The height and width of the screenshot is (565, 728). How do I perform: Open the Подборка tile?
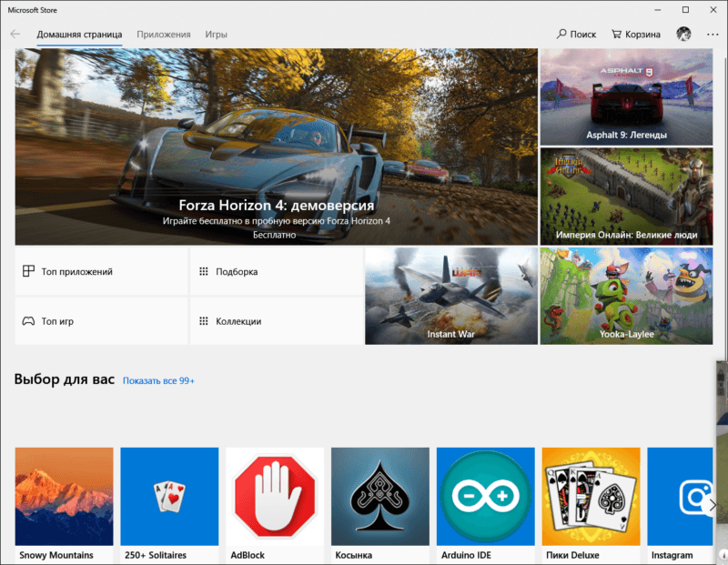click(277, 272)
